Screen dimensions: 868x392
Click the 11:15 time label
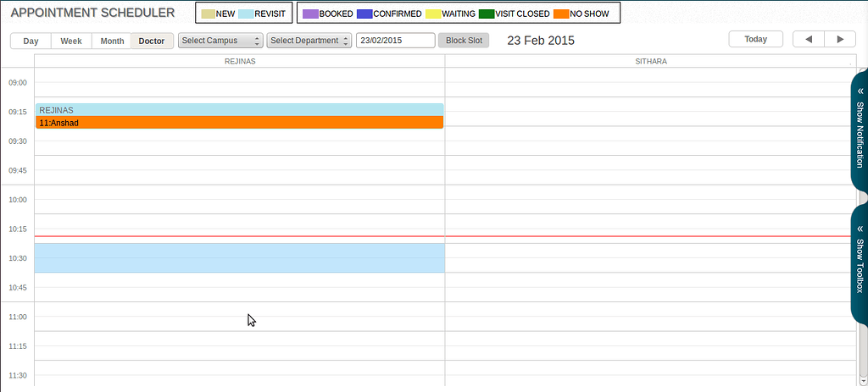click(x=18, y=346)
